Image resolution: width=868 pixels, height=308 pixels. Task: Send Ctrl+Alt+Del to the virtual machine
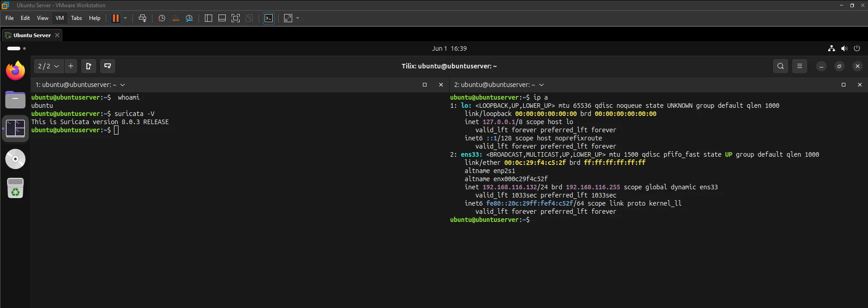[142, 18]
